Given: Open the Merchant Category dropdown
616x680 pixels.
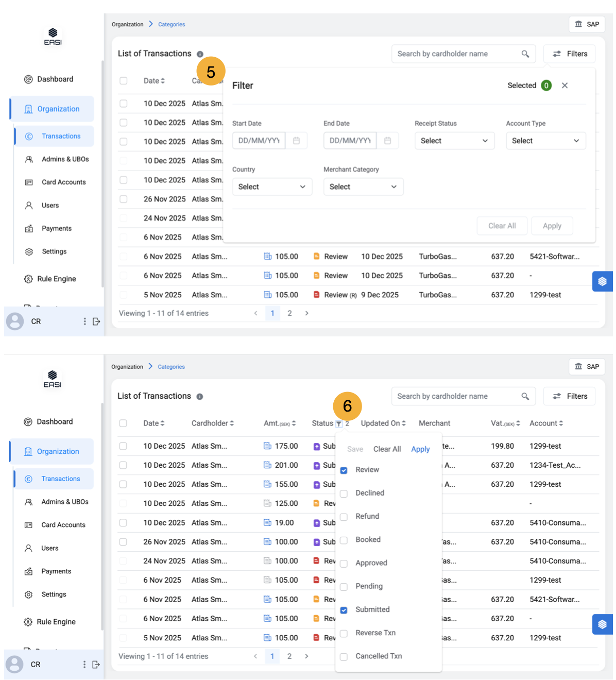Looking at the screenshot, I should tap(363, 187).
